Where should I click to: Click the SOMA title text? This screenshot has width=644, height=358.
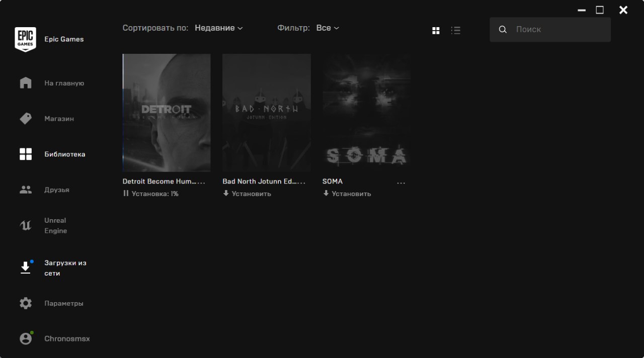coord(333,182)
